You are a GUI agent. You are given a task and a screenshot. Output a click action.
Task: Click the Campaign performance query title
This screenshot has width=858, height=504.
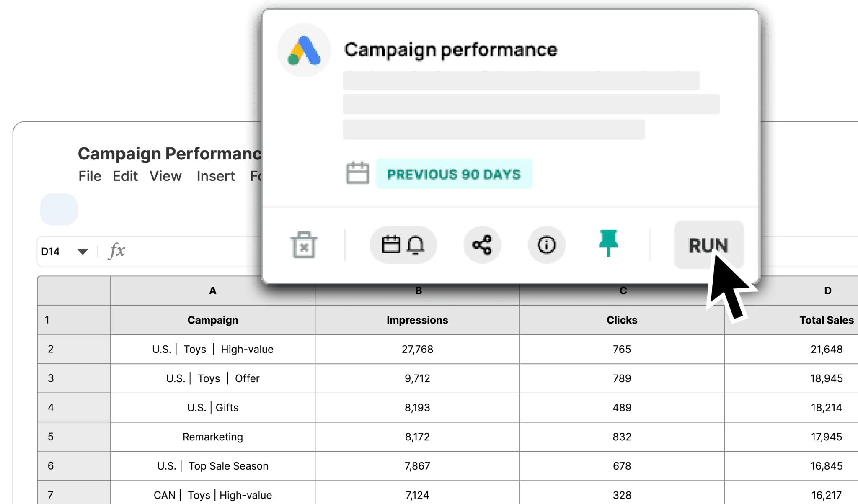click(451, 50)
